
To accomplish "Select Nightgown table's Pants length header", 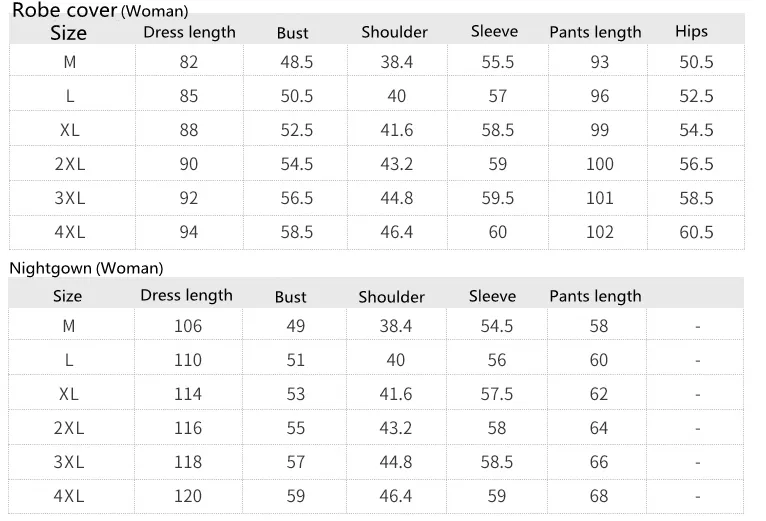I will coord(595,296).
